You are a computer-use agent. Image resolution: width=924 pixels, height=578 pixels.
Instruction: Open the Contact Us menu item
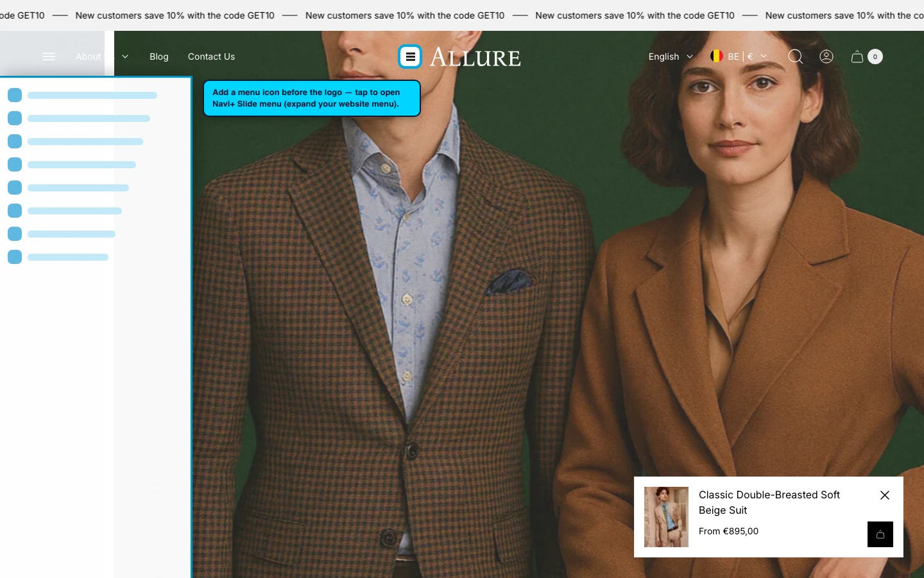211,57
